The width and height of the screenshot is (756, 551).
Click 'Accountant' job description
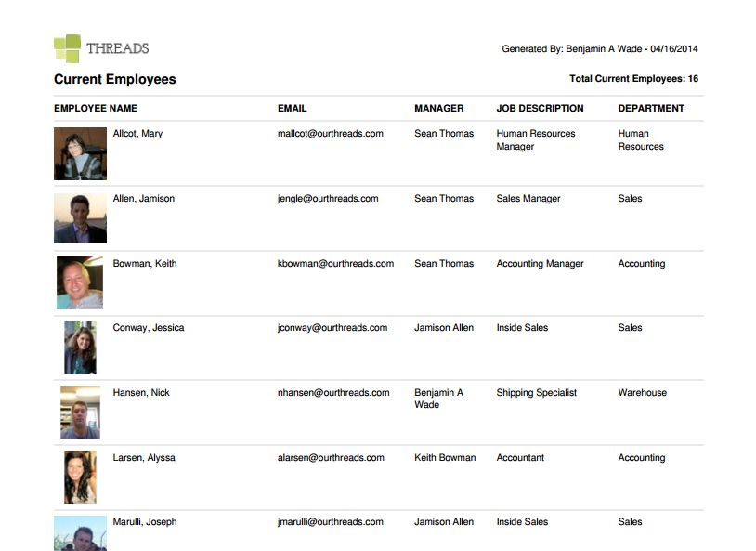click(520, 457)
